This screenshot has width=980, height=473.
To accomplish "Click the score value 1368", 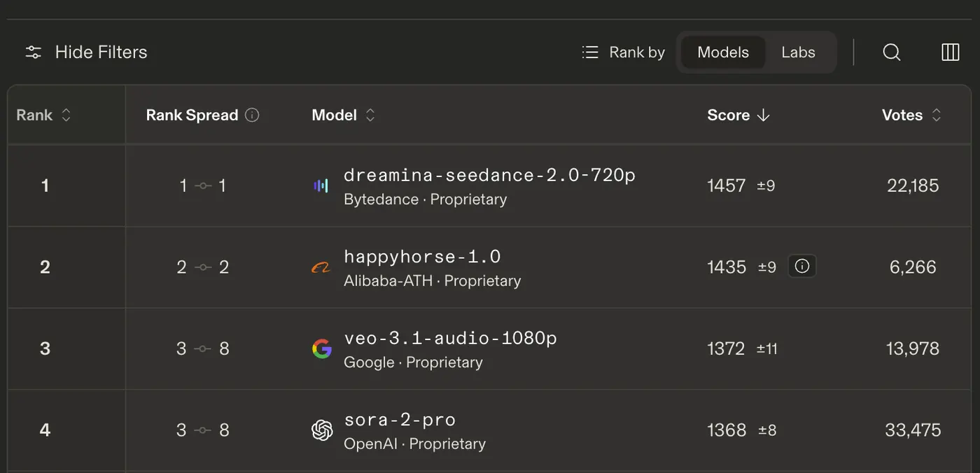I will (727, 430).
